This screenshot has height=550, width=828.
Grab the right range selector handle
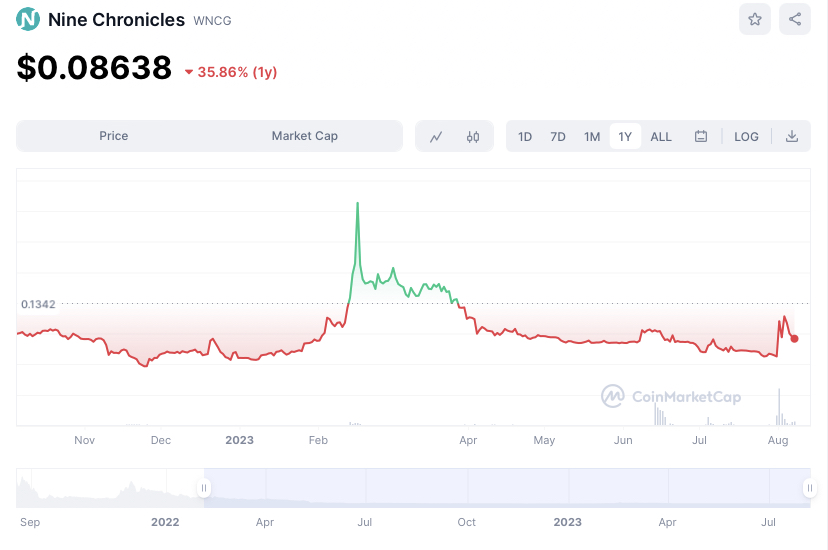(810, 488)
